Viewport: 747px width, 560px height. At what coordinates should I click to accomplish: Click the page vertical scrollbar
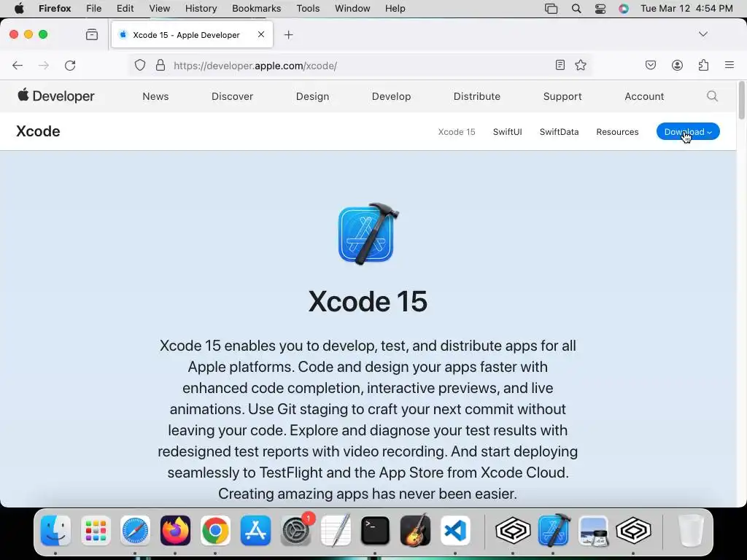click(x=741, y=101)
